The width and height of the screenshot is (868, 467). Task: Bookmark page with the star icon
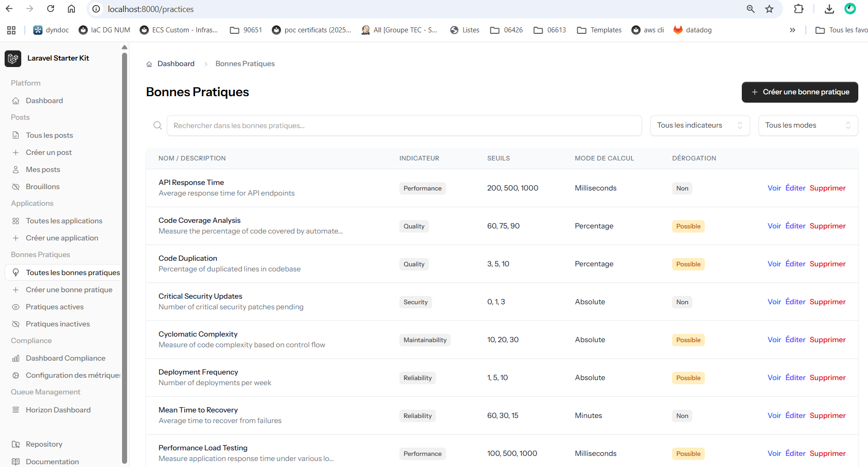point(770,9)
